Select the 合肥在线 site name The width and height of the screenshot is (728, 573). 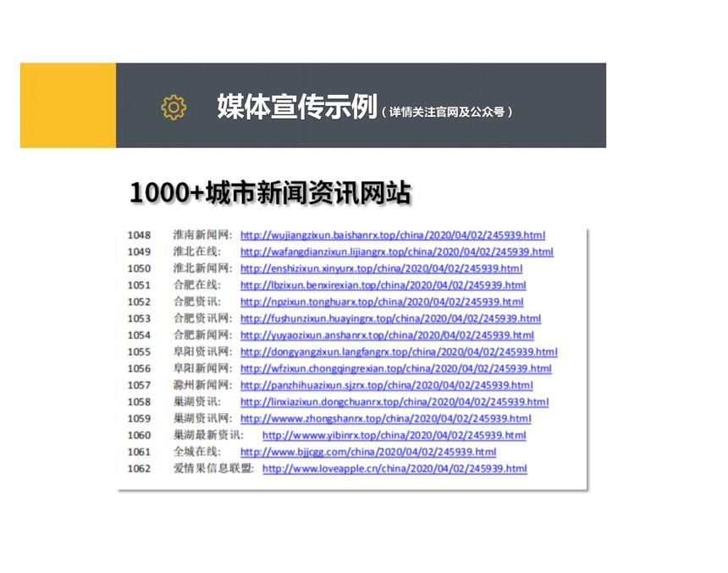(197, 285)
